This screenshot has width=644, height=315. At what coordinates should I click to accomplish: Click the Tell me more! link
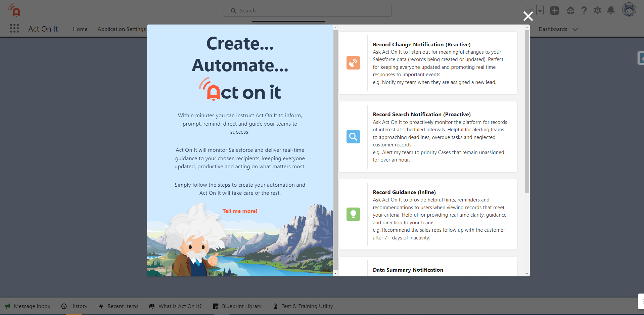(x=240, y=211)
